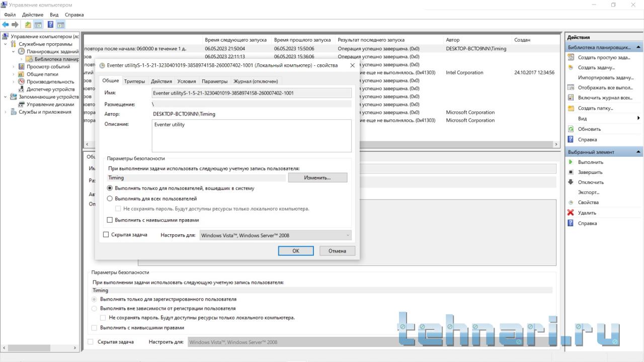
Task: Collapse the 'Запоминающие устройства' tree node
Action: pos(6,97)
